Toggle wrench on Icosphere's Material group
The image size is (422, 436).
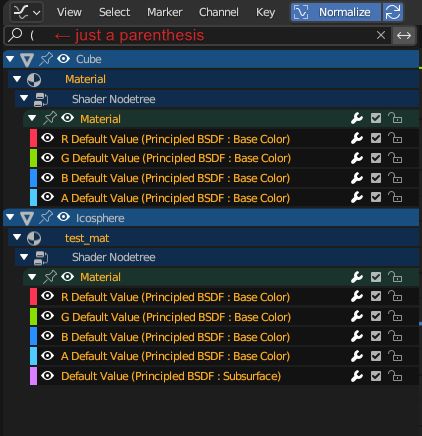357,277
